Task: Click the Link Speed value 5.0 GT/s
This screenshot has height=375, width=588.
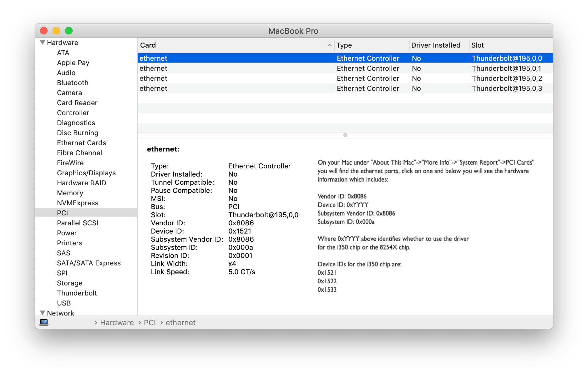Action: (242, 272)
